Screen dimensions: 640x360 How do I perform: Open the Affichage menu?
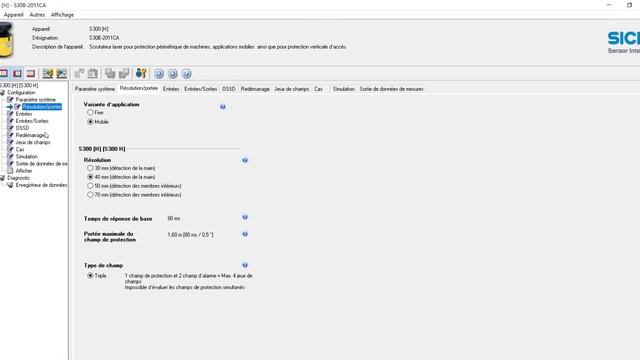click(x=62, y=15)
